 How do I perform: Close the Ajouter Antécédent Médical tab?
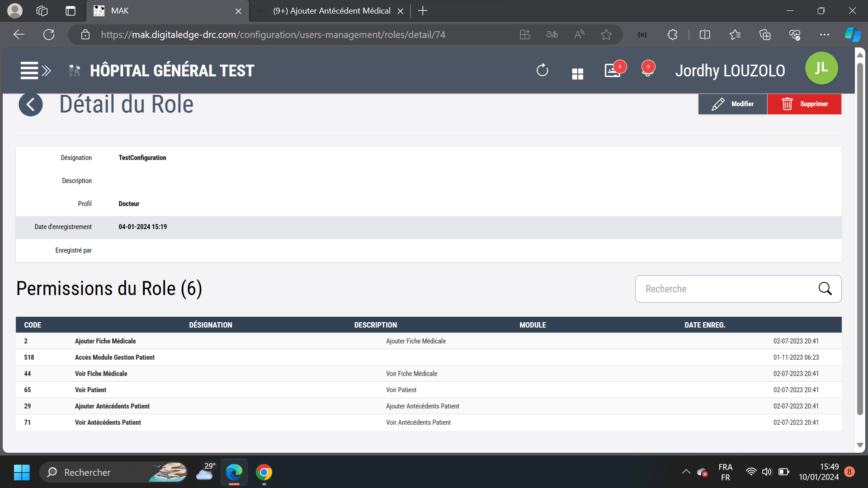coord(400,11)
